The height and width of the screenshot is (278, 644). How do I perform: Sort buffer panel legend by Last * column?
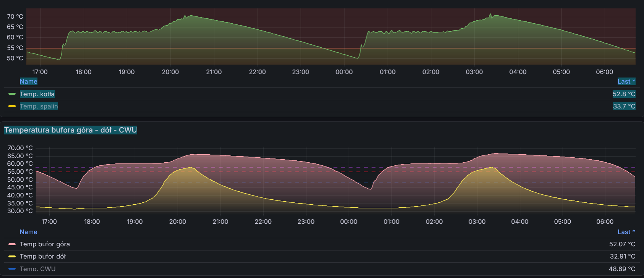coord(626,232)
